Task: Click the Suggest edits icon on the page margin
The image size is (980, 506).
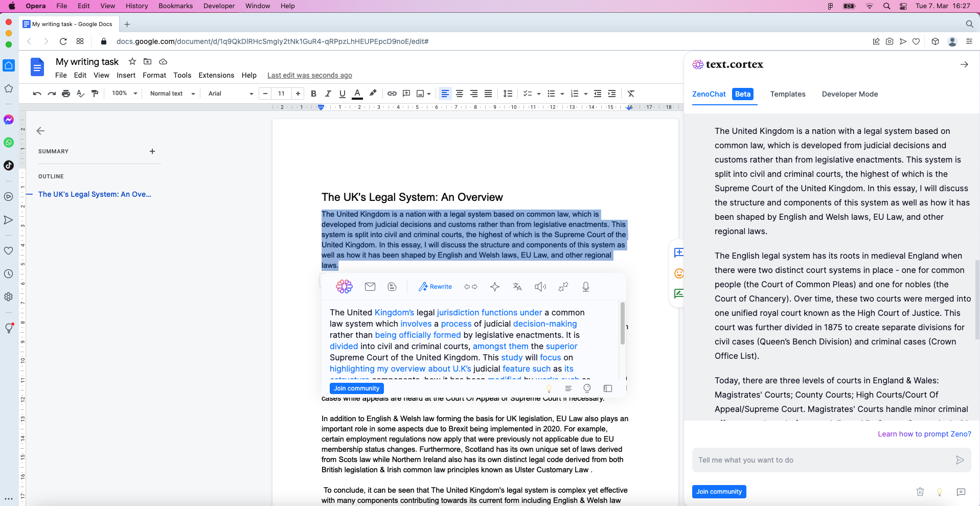Action: [679, 294]
